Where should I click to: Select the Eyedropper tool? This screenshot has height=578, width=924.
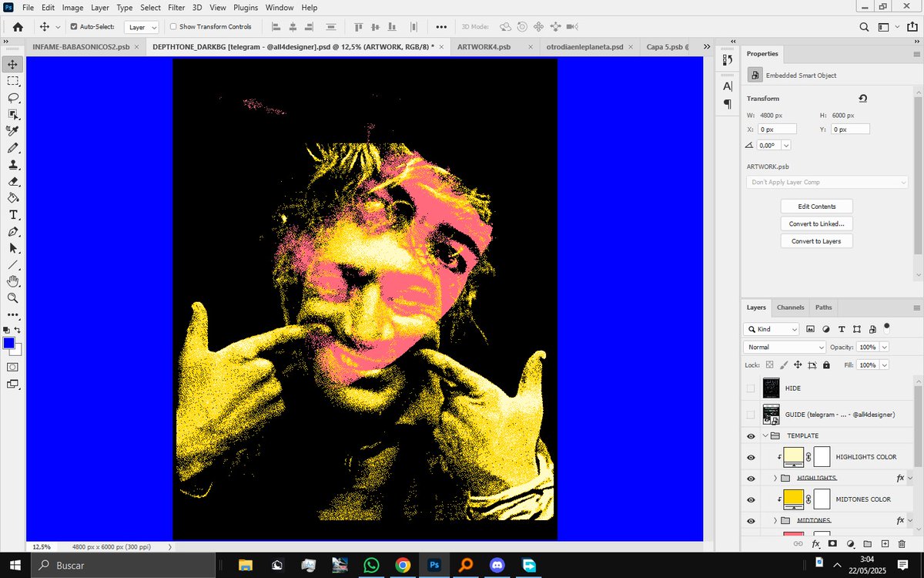pyautogui.click(x=13, y=131)
